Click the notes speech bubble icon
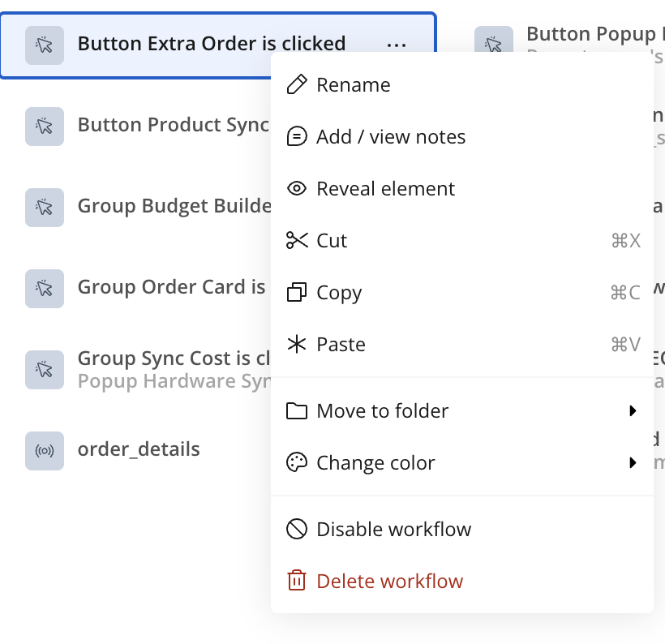The width and height of the screenshot is (665, 644). (x=298, y=137)
